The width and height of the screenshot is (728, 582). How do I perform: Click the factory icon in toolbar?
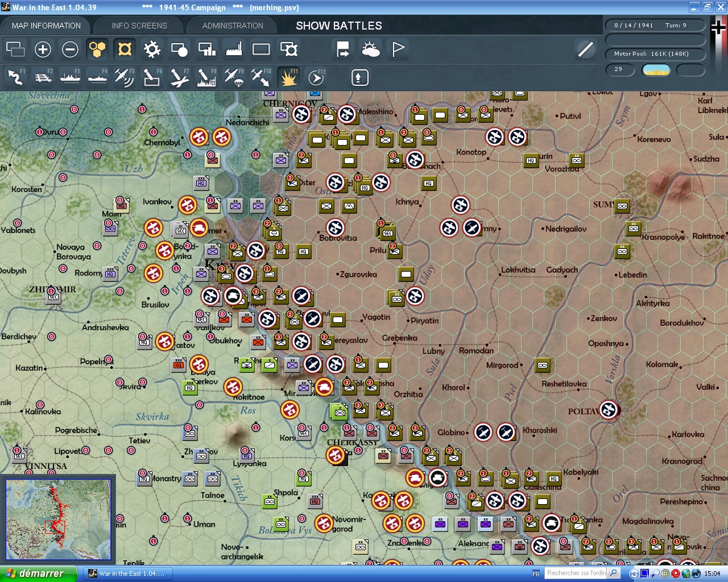point(234,49)
